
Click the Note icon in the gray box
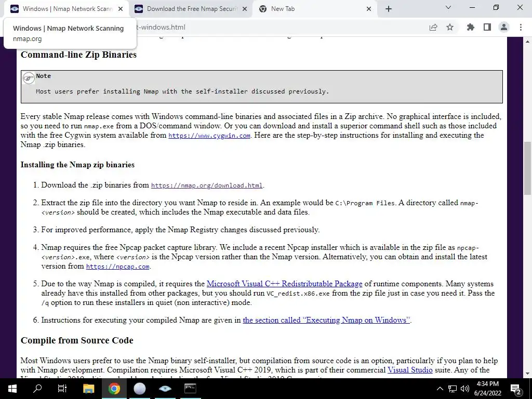coord(29,78)
